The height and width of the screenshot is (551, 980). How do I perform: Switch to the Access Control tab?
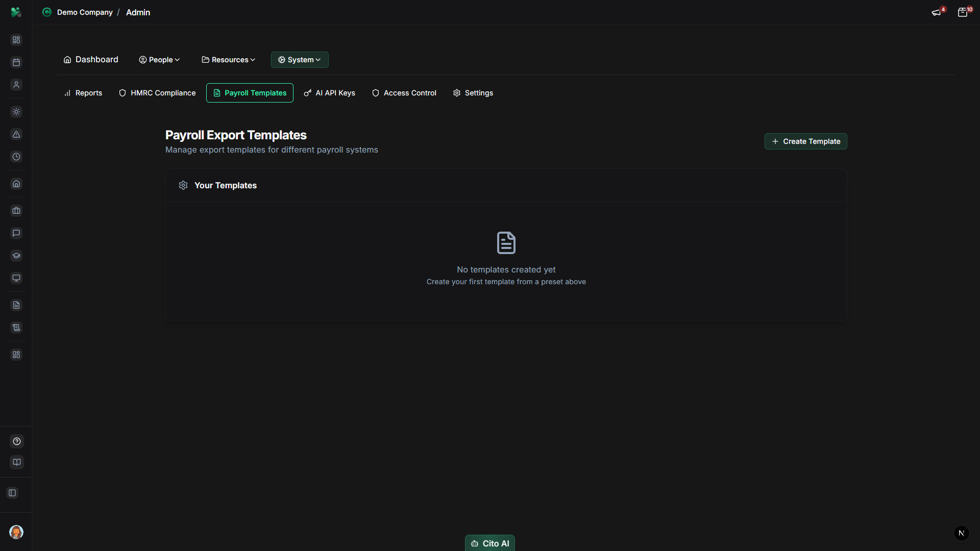404,93
